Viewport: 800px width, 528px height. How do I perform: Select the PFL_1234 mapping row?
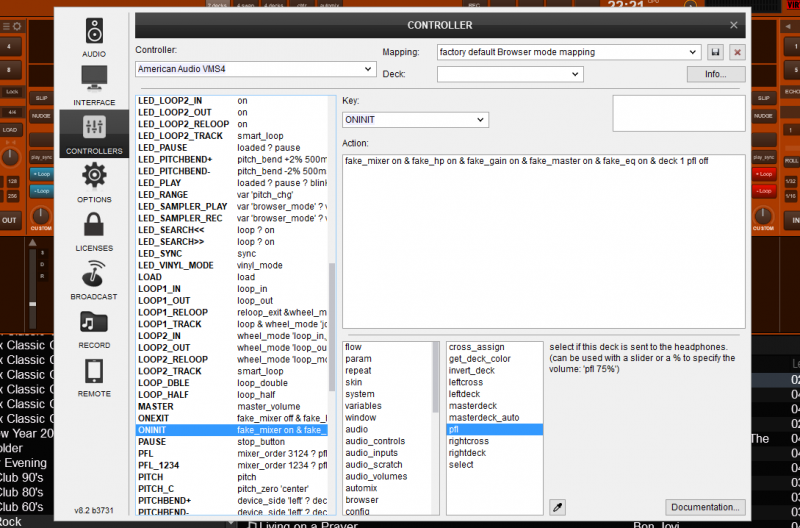(232, 465)
